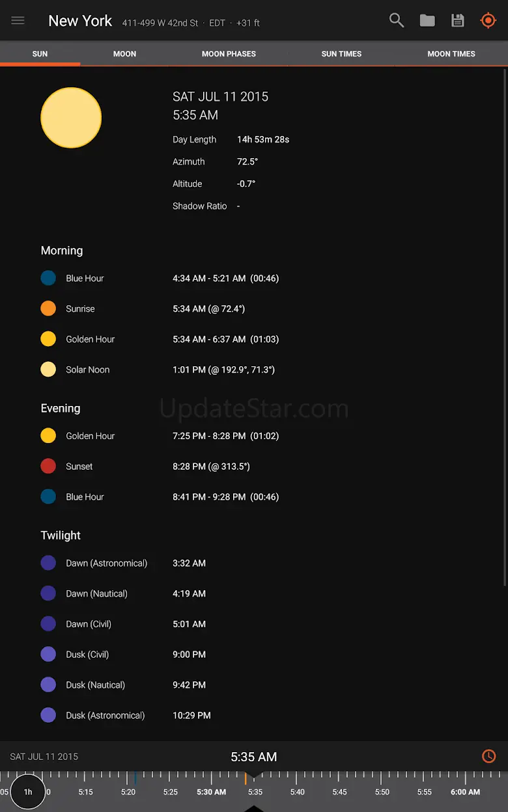The image size is (508, 812).
Task: Switch to the Moon tab
Action: tap(124, 54)
